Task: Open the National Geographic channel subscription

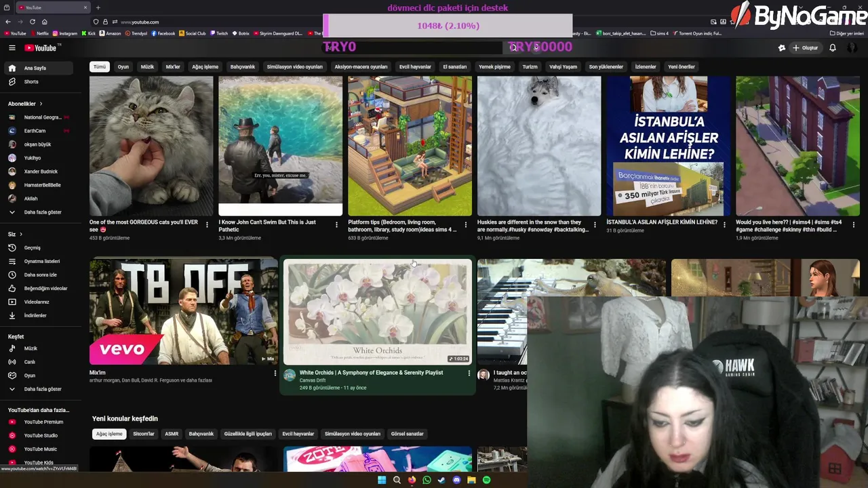Action: point(43,117)
